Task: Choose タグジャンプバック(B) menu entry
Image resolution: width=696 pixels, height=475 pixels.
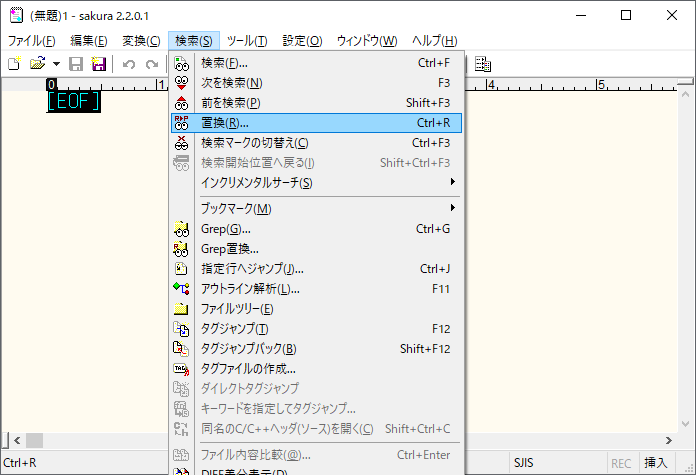Action: click(316, 349)
